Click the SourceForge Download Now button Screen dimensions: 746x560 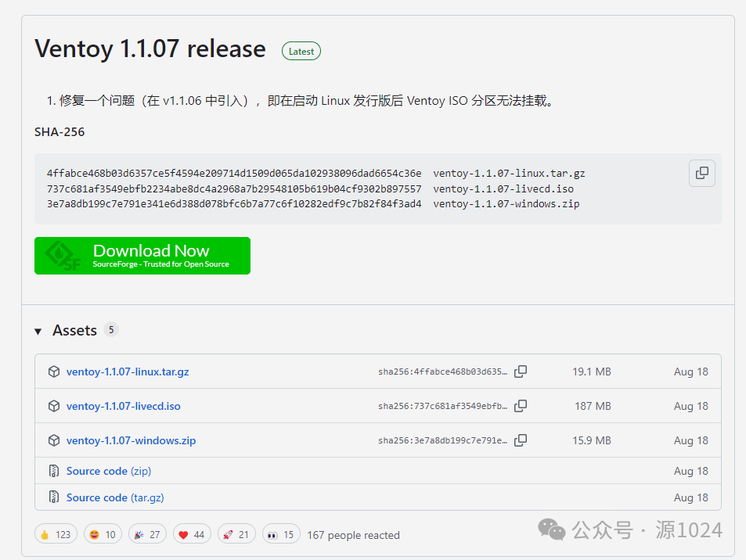point(142,256)
